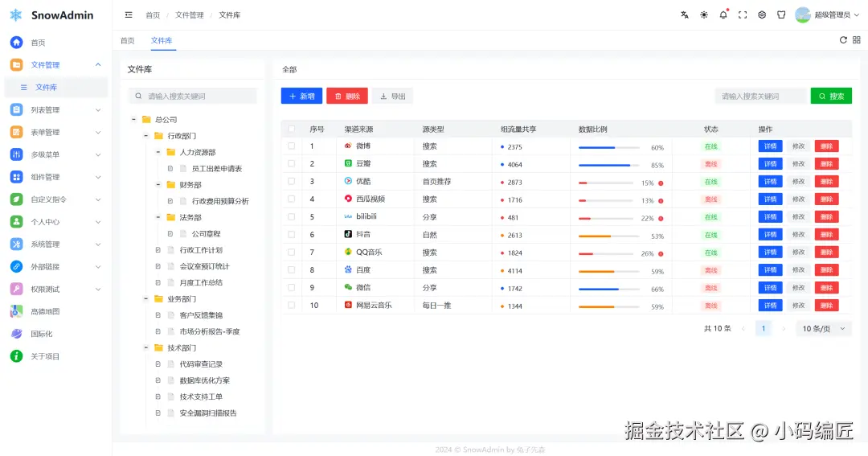Focus the table search keyword input
868x456 pixels.
click(762, 96)
